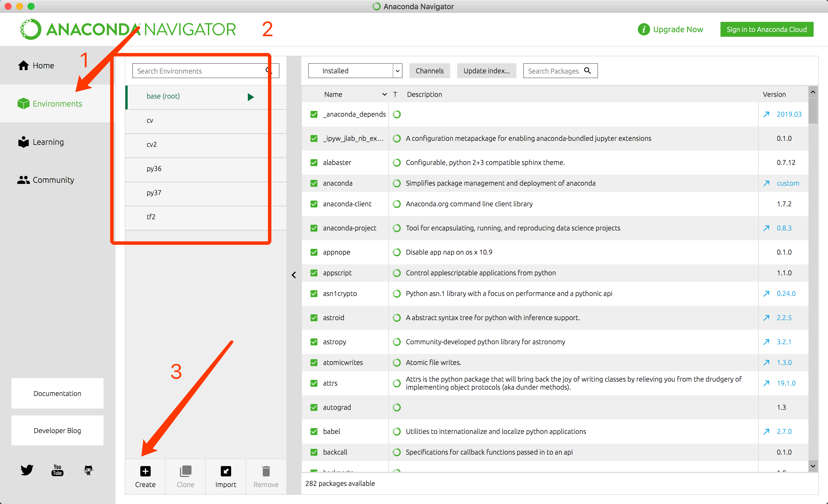Uncheck the alabaster package checkbox
Viewport: 828px width, 504px height.
coord(314,163)
